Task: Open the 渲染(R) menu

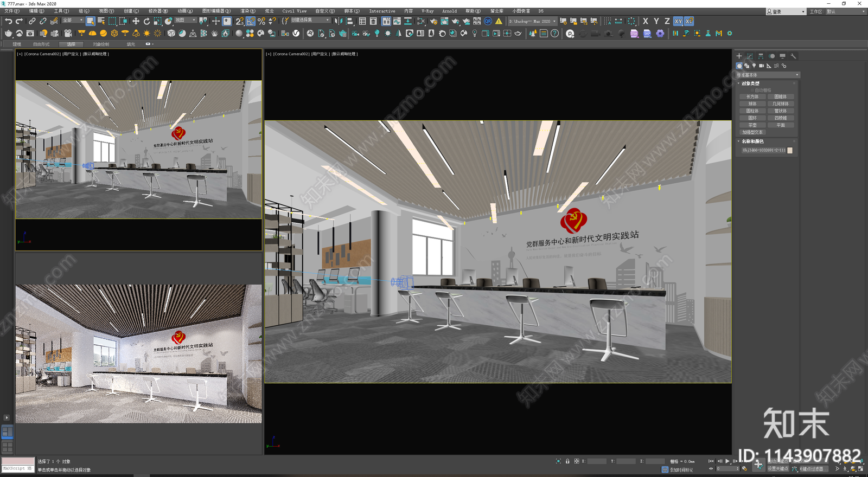Action: (248, 11)
